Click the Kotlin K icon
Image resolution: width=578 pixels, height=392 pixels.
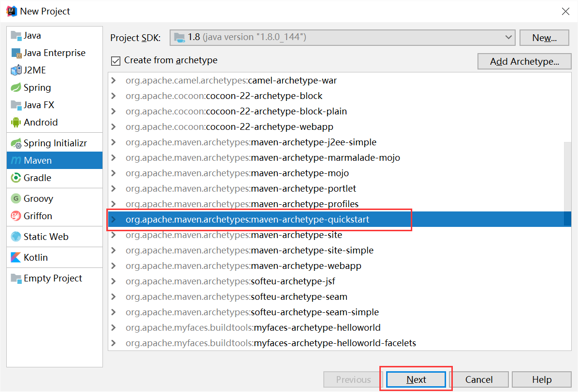pos(16,257)
